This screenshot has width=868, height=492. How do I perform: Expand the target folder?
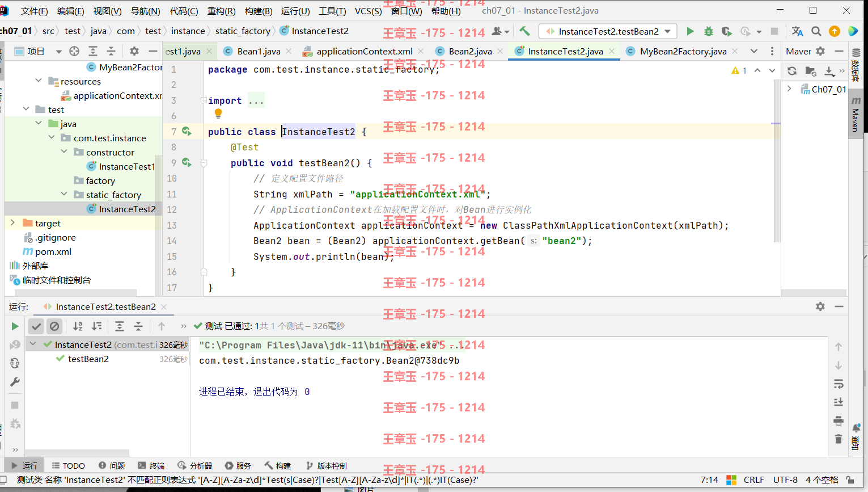coord(12,222)
